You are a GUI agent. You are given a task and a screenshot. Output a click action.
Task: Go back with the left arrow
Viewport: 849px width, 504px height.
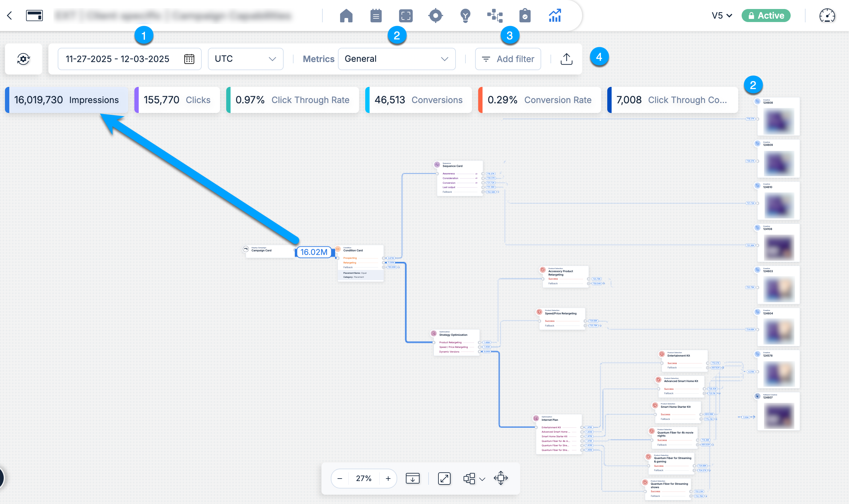click(10, 15)
